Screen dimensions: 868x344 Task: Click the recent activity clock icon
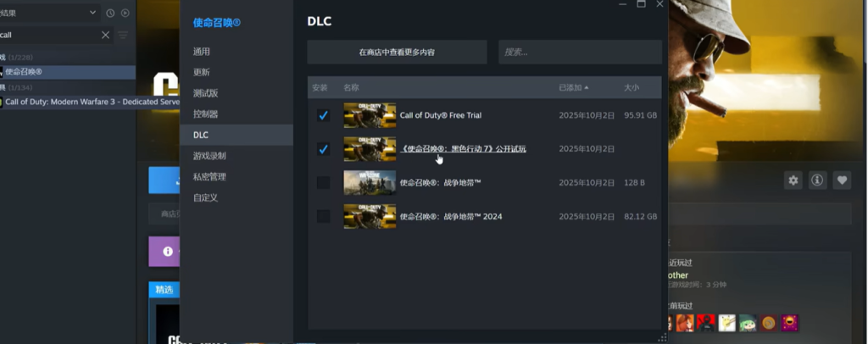[x=110, y=13]
